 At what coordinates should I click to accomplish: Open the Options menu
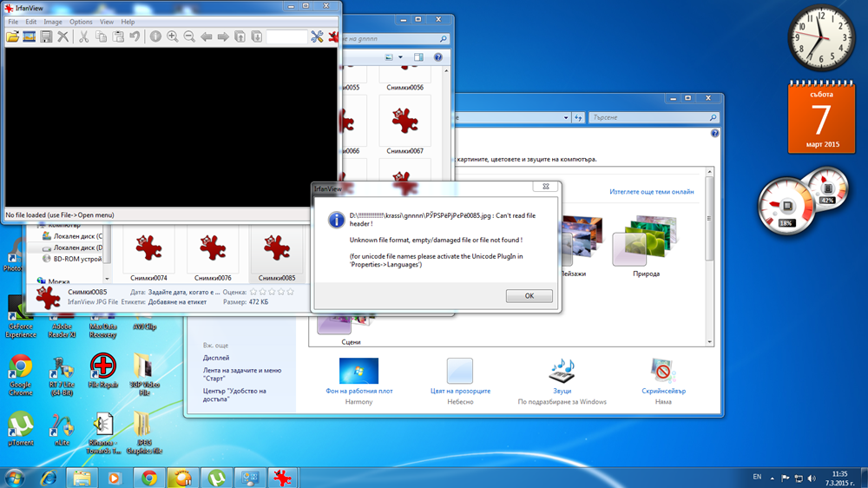(81, 22)
